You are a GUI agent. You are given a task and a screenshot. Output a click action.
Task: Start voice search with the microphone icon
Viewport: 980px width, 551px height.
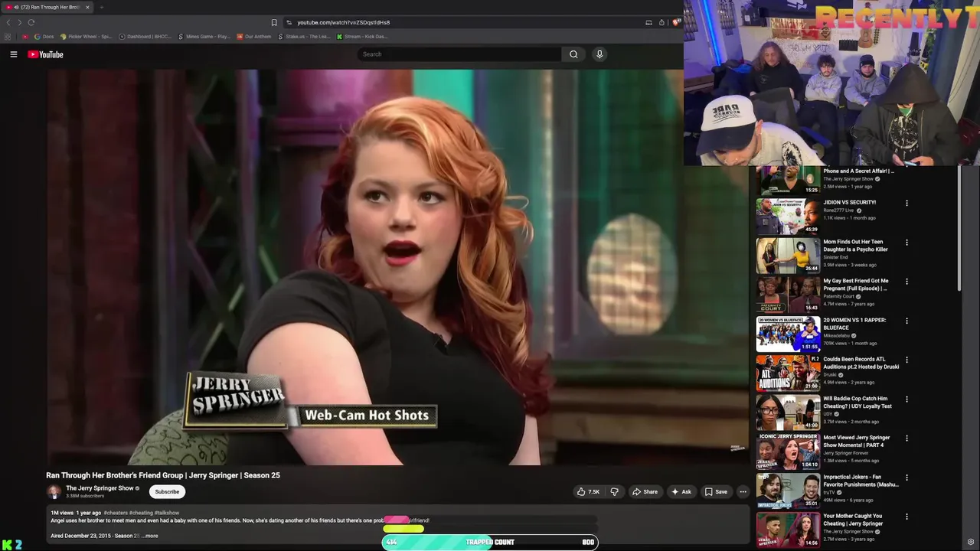click(599, 54)
